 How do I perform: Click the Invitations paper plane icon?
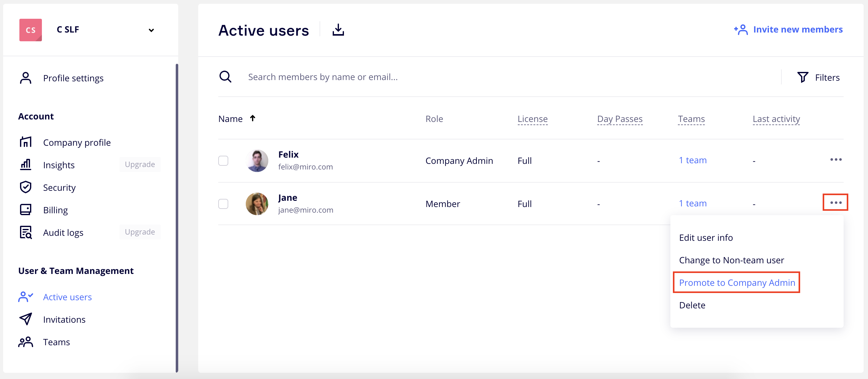pos(26,319)
